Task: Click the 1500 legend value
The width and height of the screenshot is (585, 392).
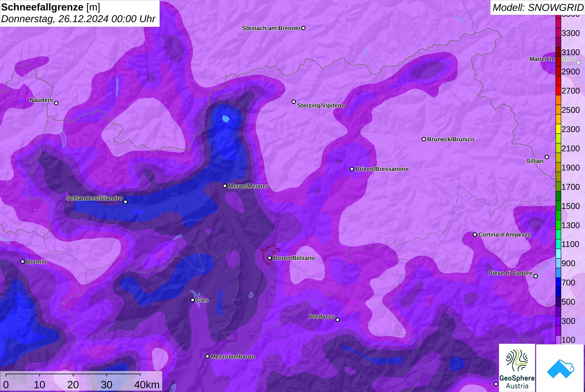Action: pyautogui.click(x=571, y=206)
